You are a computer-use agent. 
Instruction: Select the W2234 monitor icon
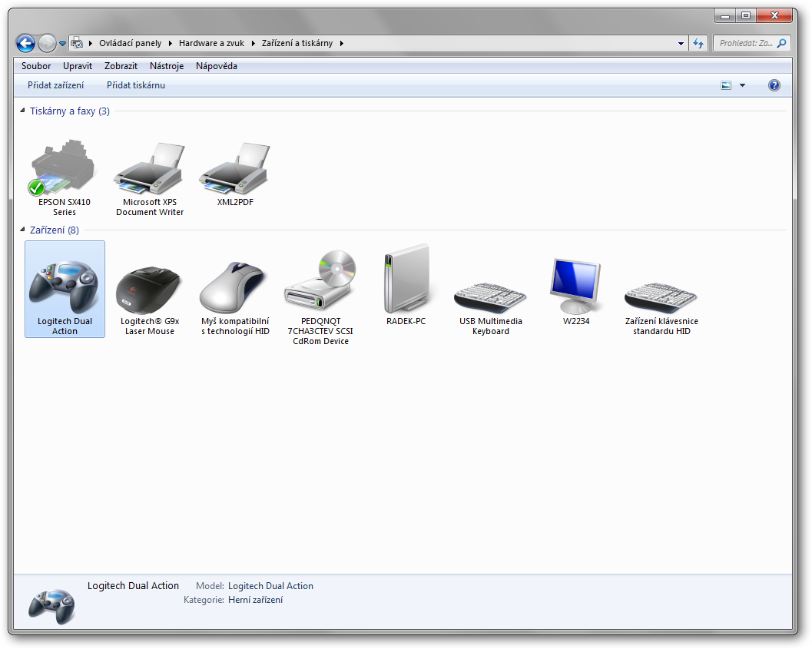[575, 286]
